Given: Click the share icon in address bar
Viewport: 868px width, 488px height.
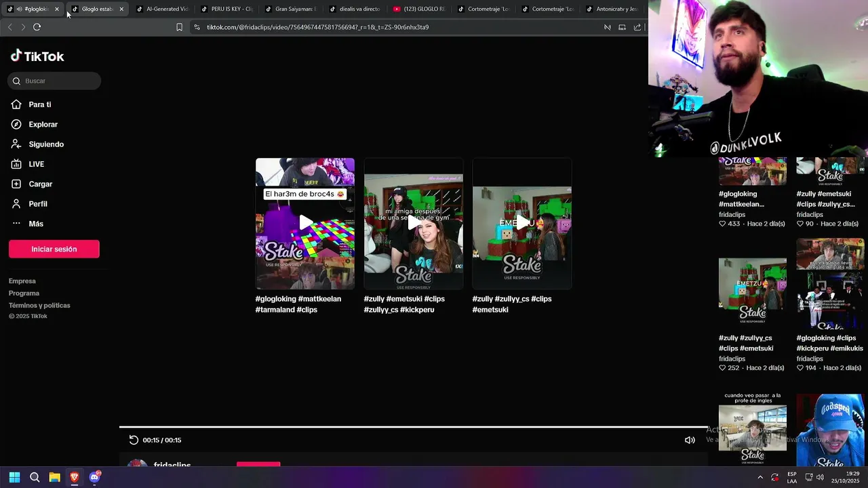Looking at the screenshot, I should click(637, 27).
